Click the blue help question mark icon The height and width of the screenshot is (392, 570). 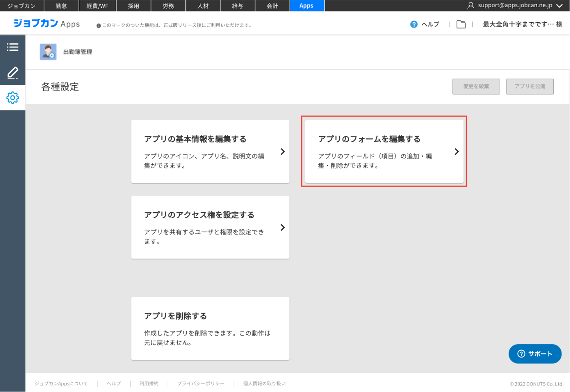[414, 24]
